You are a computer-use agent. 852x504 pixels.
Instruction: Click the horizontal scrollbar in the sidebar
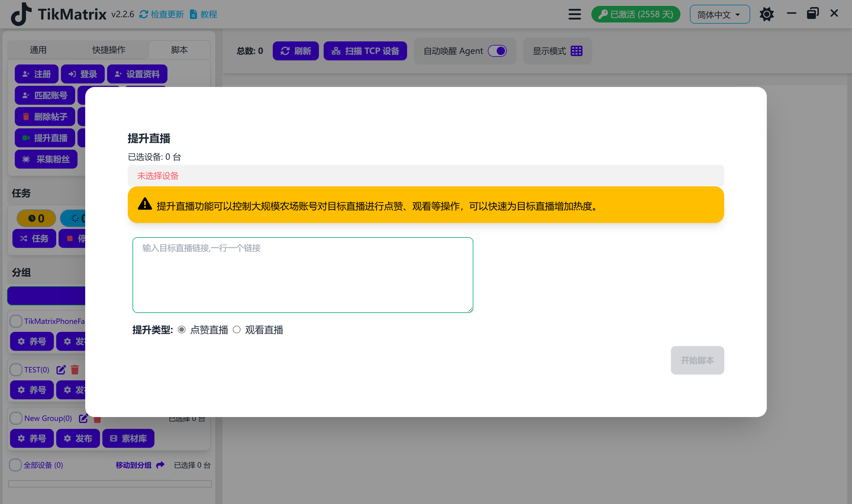click(110, 484)
